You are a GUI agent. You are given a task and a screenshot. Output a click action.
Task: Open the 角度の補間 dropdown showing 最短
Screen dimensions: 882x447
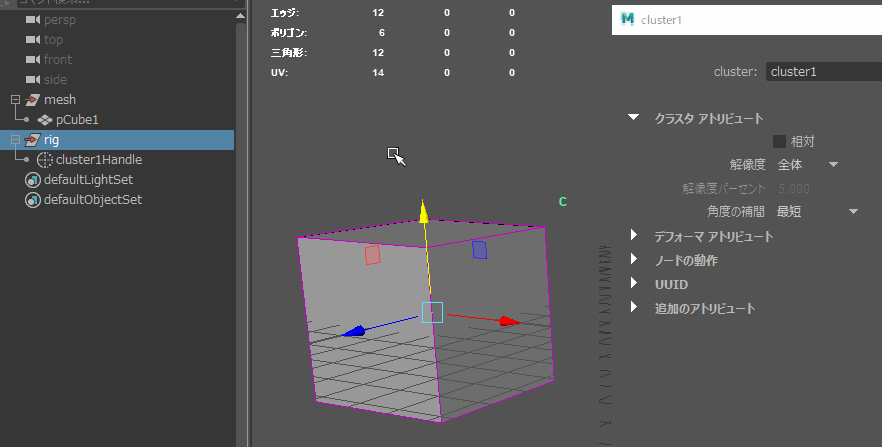(817, 211)
